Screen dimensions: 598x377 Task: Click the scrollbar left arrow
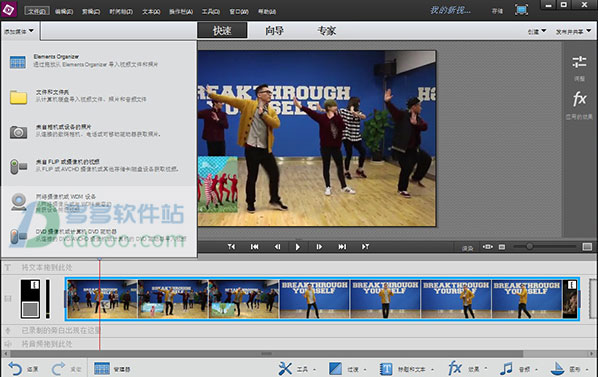5,354
